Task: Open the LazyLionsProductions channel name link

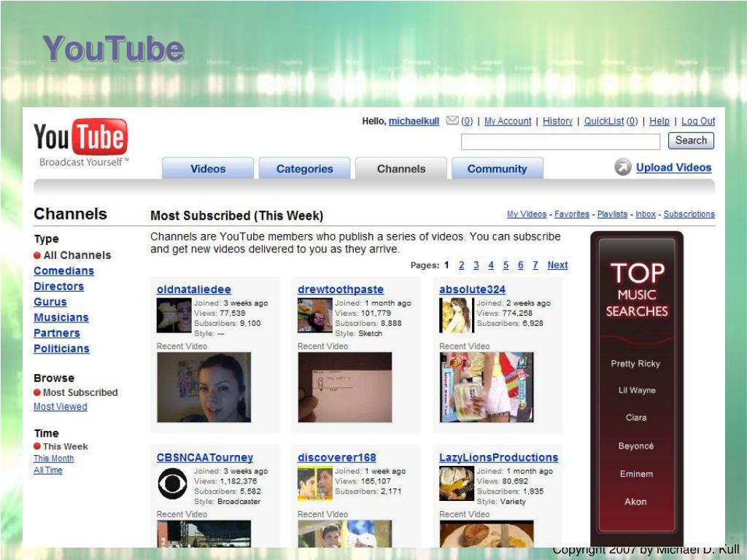Action: pos(499,458)
